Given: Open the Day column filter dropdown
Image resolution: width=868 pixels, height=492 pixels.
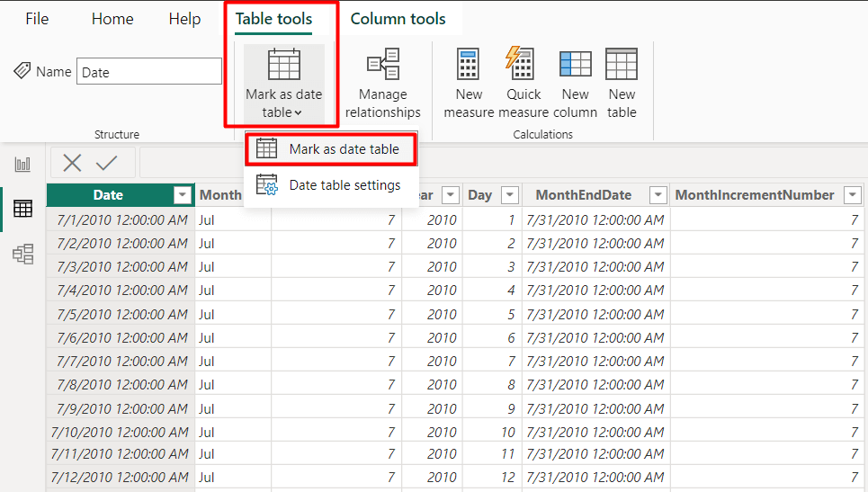Looking at the screenshot, I should coord(509,195).
